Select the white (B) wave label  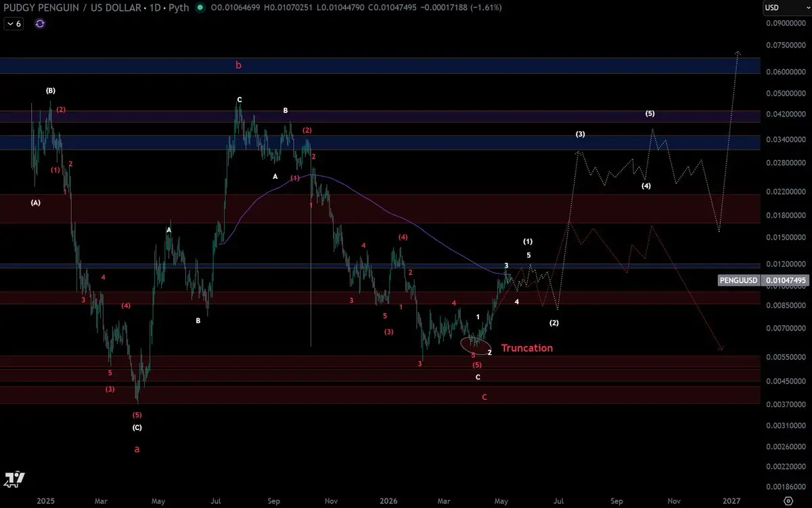click(51, 91)
